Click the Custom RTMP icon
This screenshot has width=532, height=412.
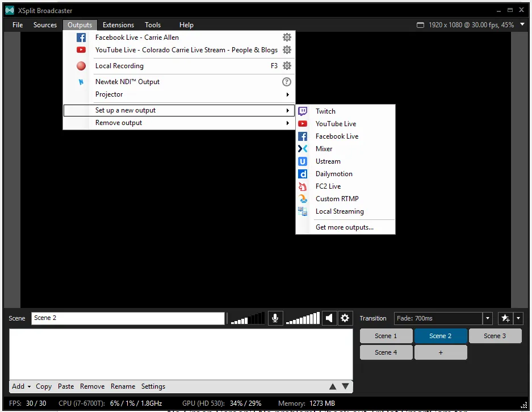(303, 199)
